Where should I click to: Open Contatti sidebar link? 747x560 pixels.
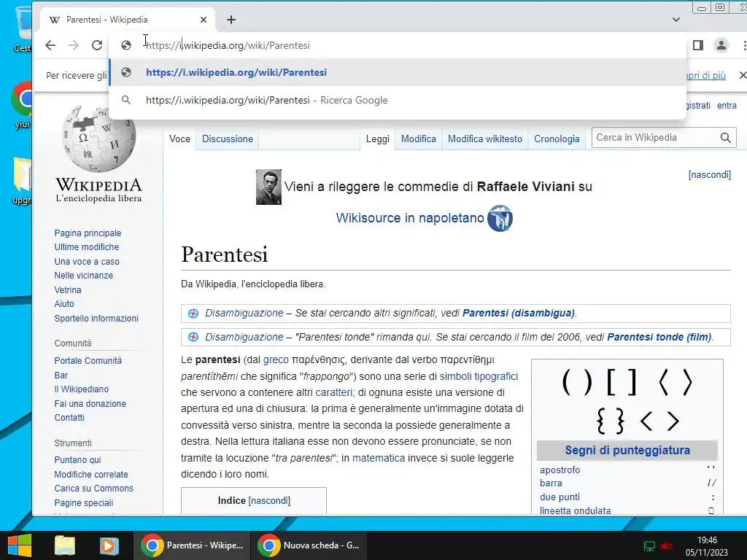point(69,417)
